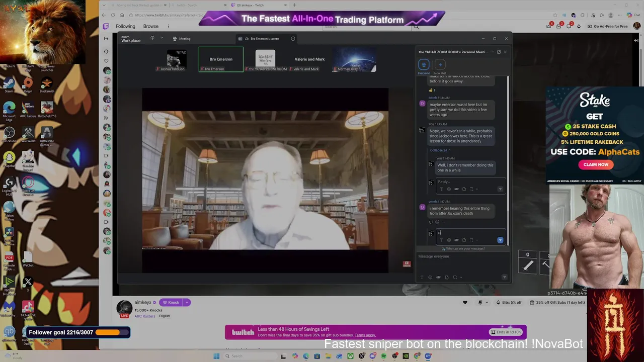Viewport: 644px width, 362px height.
Task: Open screenshot dropdown in Message everyone toolbar
Action: (461, 277)
